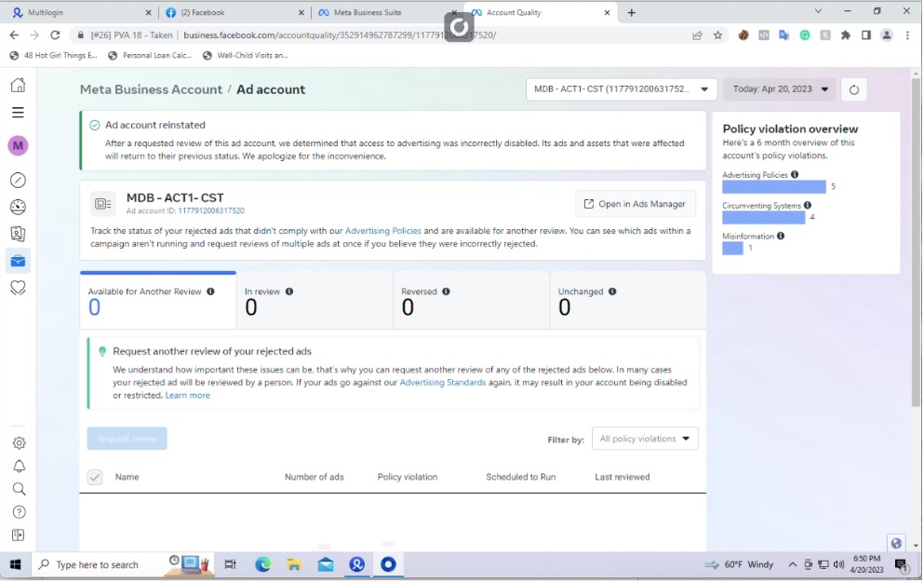Screen dimensions: 924x582
Task: Open the search magnifier in sidebar
Action: click(19, 489)
